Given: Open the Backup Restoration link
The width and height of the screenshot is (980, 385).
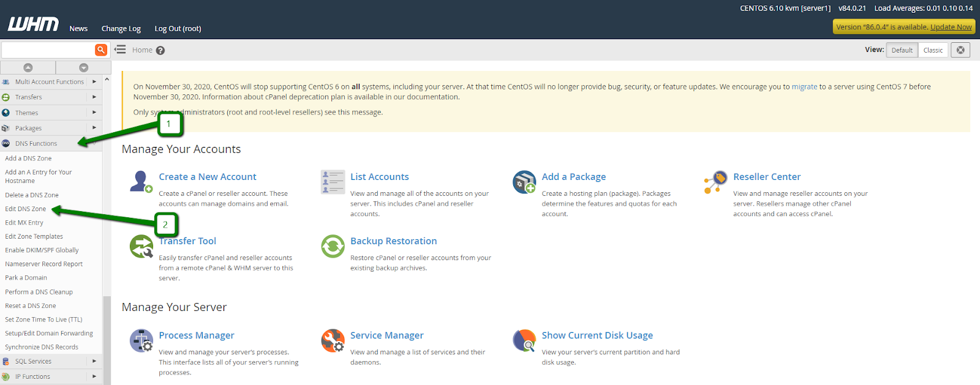Looking at the screenshot, I should pos(394,241).
